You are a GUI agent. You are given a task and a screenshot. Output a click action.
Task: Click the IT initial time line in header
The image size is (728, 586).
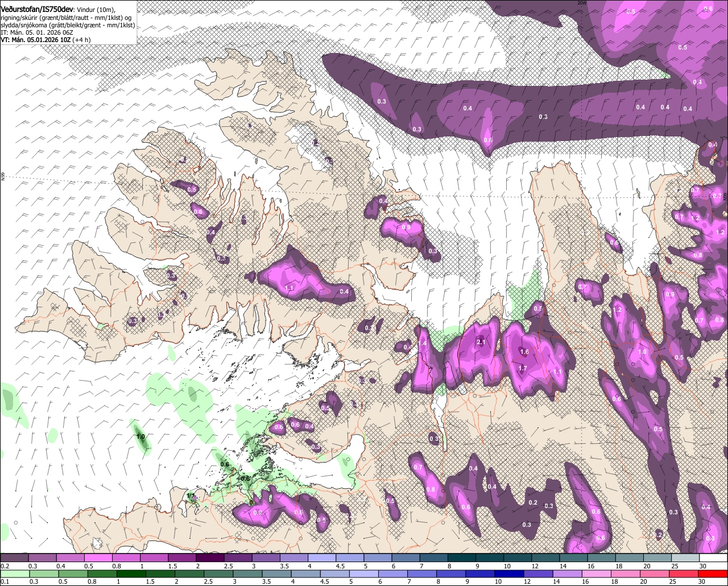(x=42, y=32)
